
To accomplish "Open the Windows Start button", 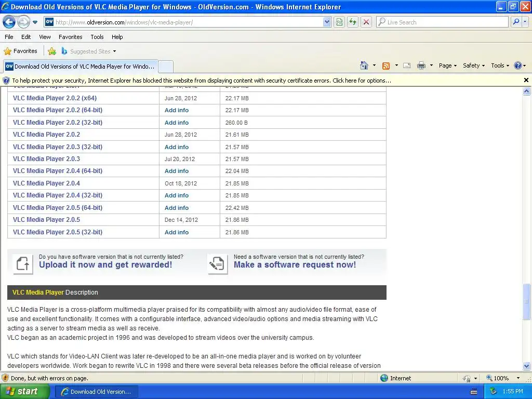I will point(24,391).
